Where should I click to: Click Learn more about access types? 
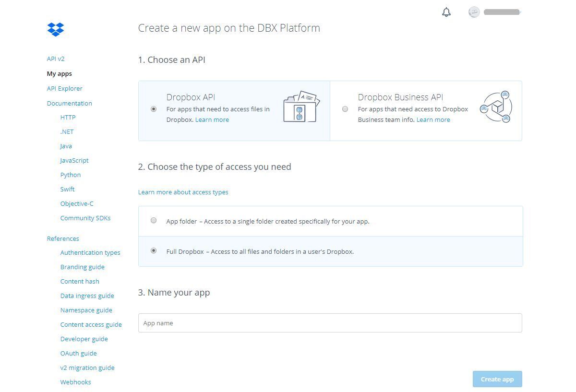183,192
